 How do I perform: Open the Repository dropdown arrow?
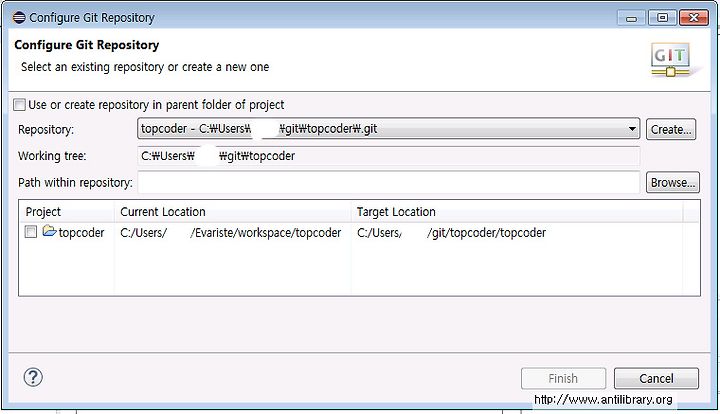[x=632, y=129]
